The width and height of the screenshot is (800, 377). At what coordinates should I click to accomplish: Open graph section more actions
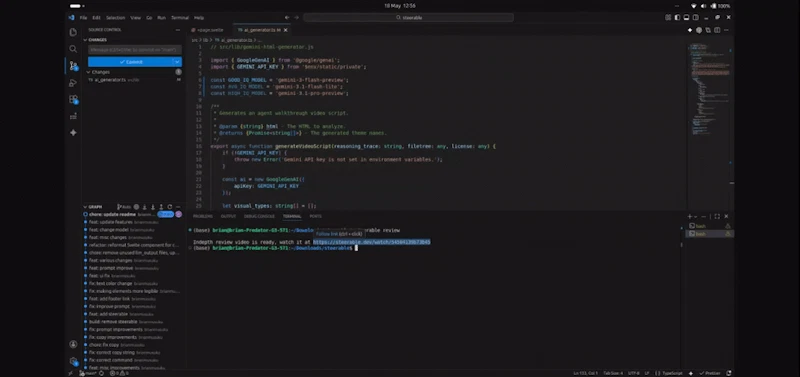pos(178,207)
